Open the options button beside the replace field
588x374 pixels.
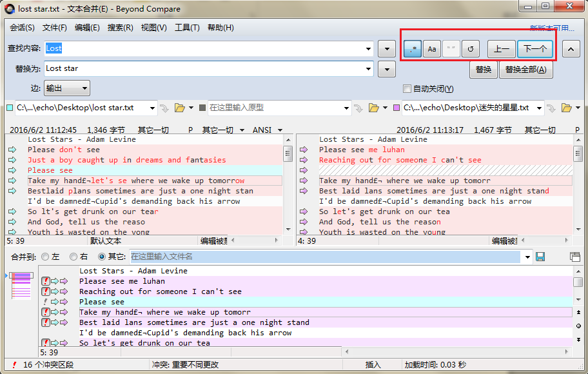point(387,69)
